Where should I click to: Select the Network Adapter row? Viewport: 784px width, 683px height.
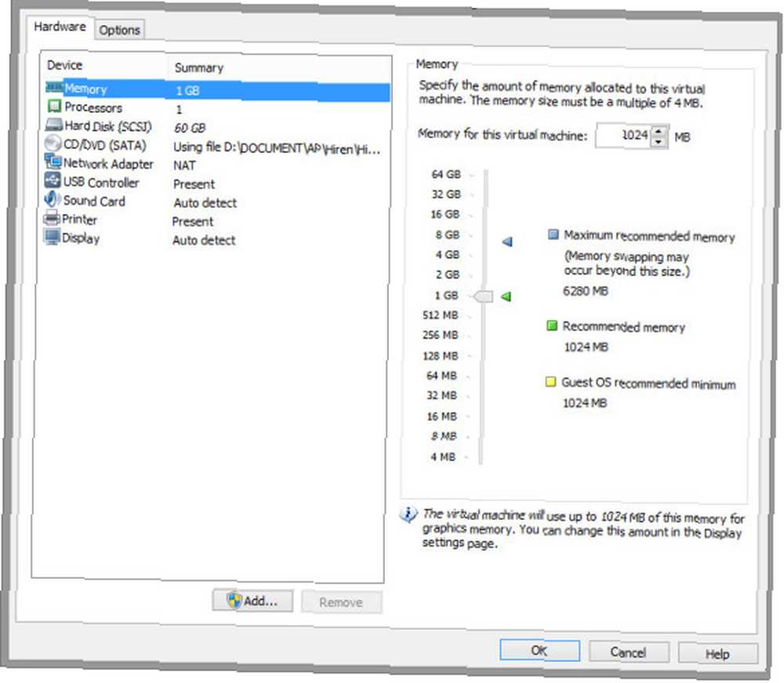point(216,164)
